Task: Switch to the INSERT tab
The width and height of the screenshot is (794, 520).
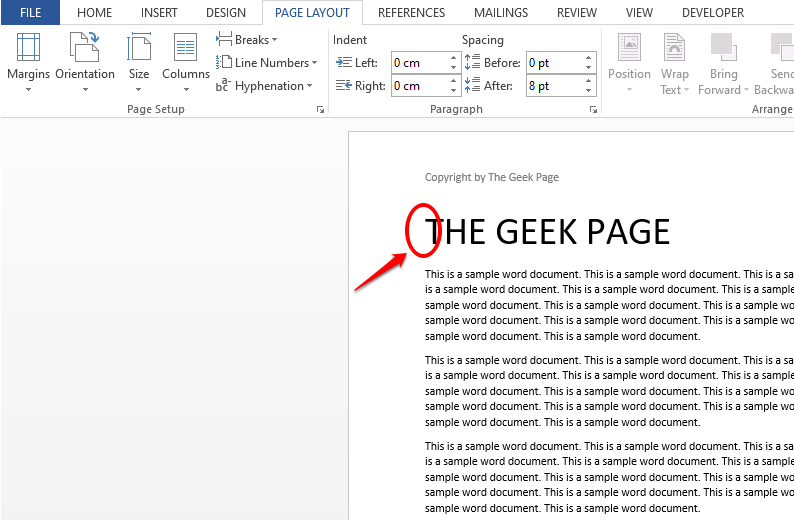Action: coord(159,13)
